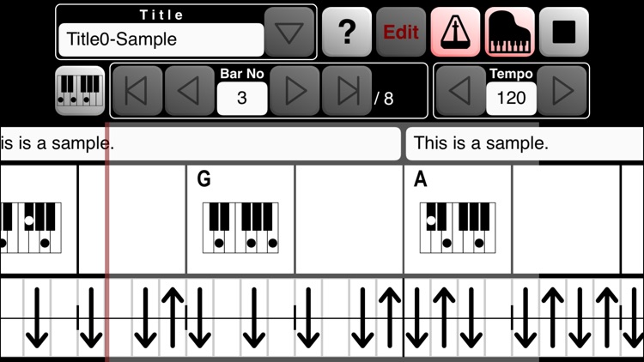Toggle the grand piano sound button

510,33
